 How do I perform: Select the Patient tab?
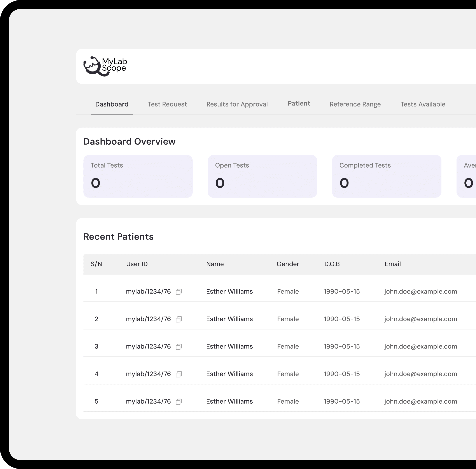pyautogui.click(x=299, y=103)
